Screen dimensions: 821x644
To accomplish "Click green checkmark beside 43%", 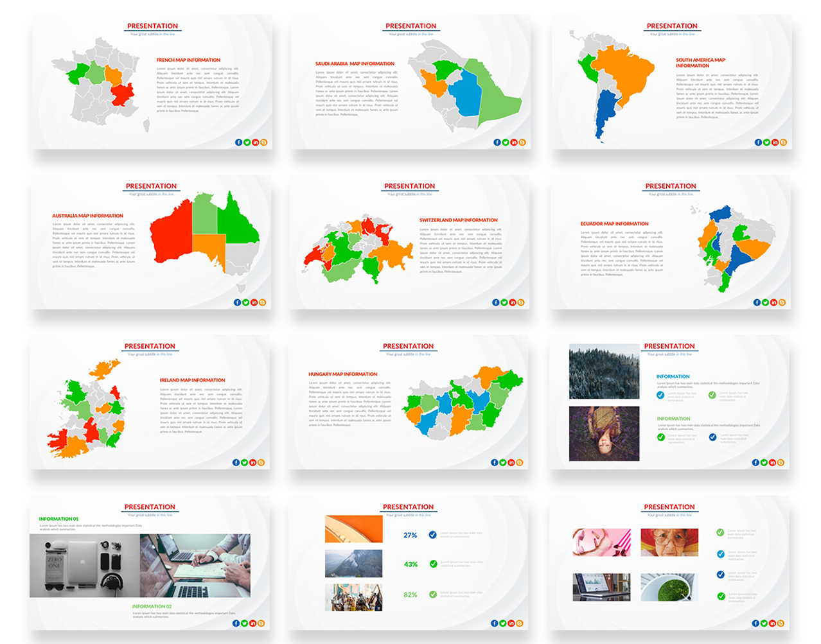I will point(434,564).
